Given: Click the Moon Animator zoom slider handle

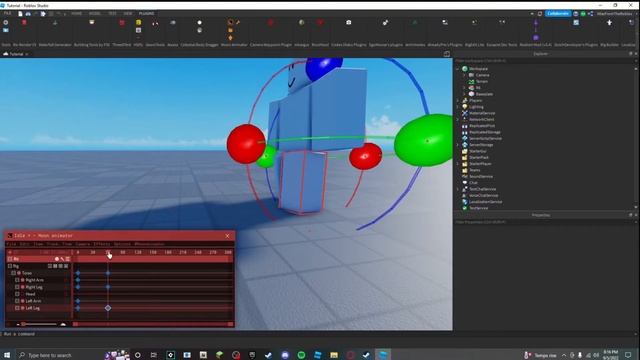Looking at the screenshot, I should click(x=24, y=324).
